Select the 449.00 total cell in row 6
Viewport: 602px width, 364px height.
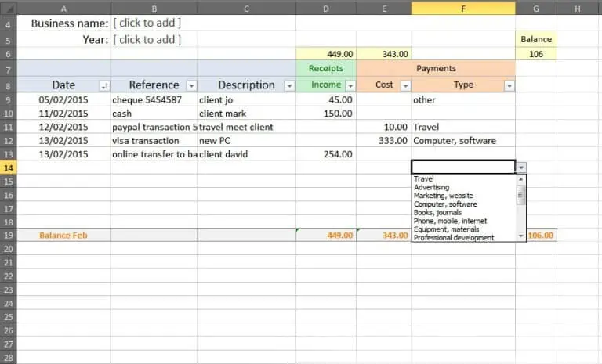pos(326,54)
